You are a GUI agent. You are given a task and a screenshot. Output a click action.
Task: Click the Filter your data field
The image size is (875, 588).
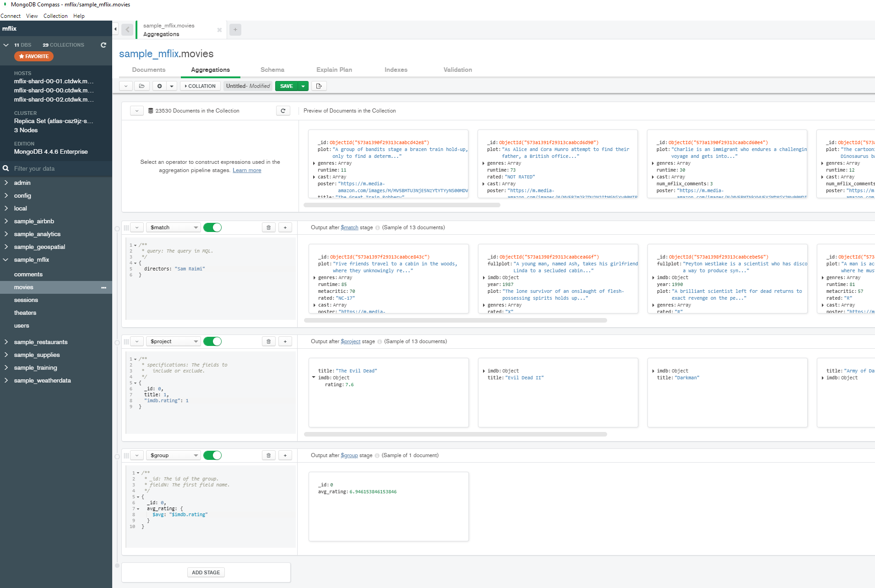pos(56,168)
